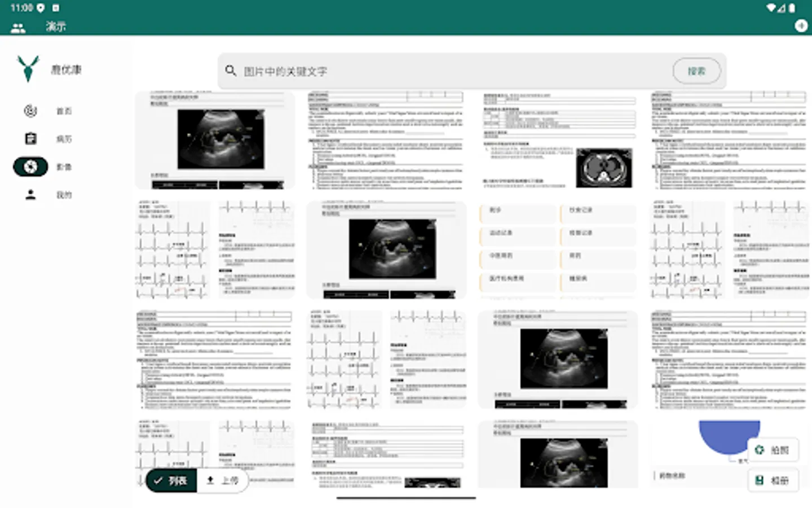Select 影像 in the sidebar menu
The height and width of the screenshot is (508, 812).
click(x=63, y=167)
